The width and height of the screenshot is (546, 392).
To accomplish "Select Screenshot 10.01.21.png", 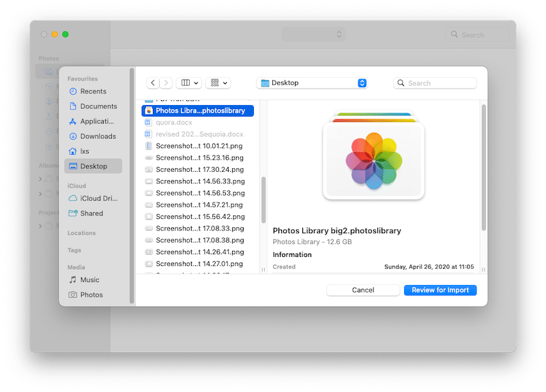I will point(197,146).
